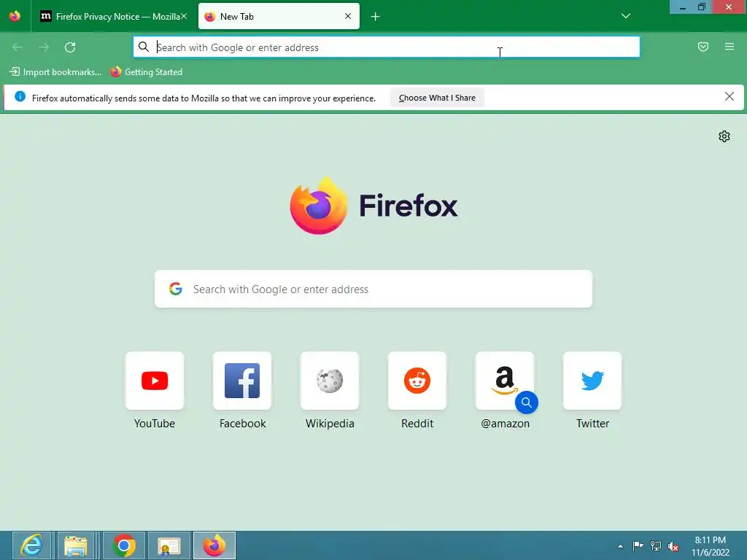Launch Google Chrome from taskbar
747x560 pixels.
124,545
